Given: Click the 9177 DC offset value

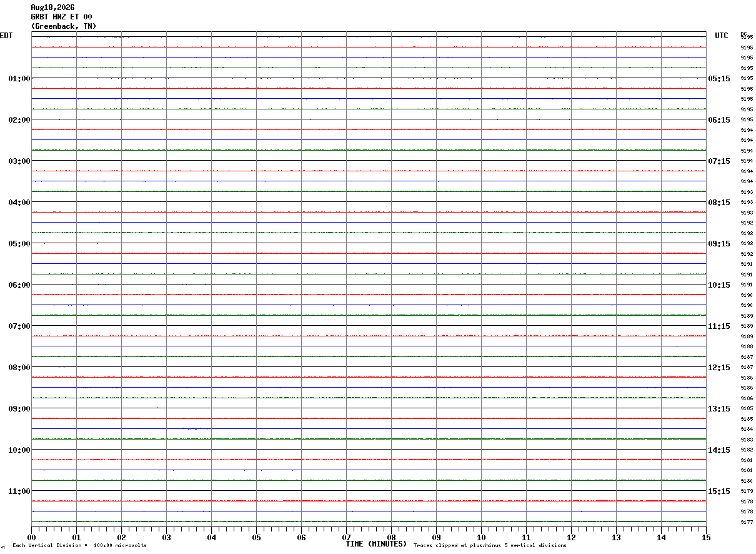Looking at the screenshot, I should pos(747,522).
